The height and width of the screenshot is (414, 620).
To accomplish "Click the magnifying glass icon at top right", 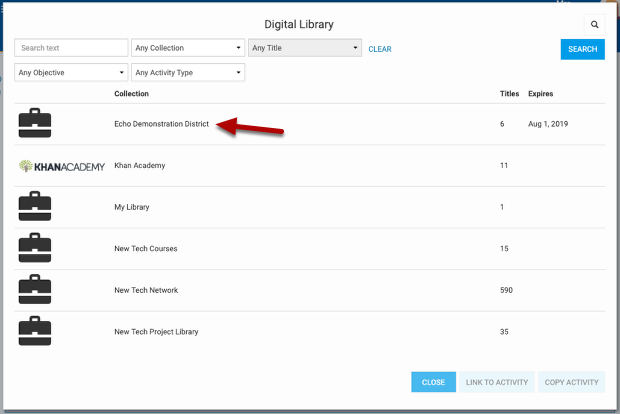I will pyautogui.click(x=594, y=24).
